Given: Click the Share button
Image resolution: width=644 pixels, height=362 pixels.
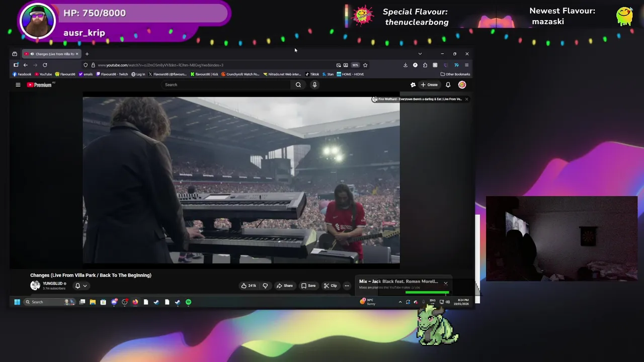Looking at the screenshot, I should click(x=285, y=286).
